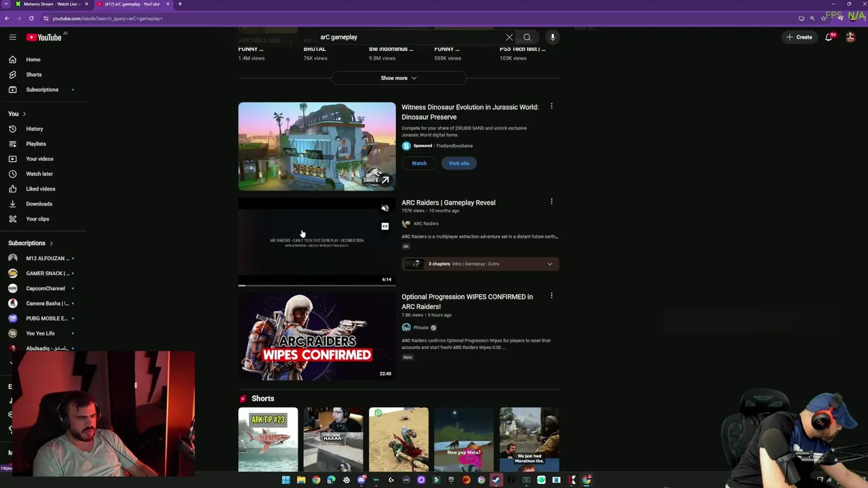
Task: Open History in the sidebar
Action: coord(34,129)
